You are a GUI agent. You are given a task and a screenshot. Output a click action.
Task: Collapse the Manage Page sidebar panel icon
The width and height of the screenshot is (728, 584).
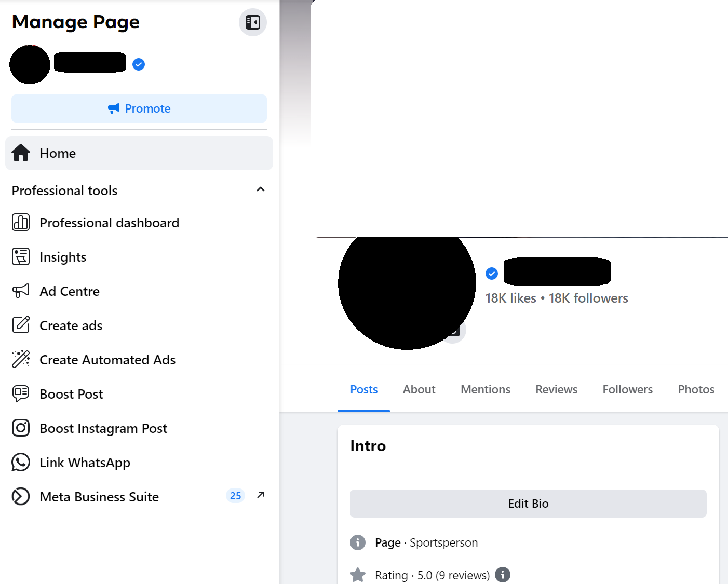[x=252, y=22]
